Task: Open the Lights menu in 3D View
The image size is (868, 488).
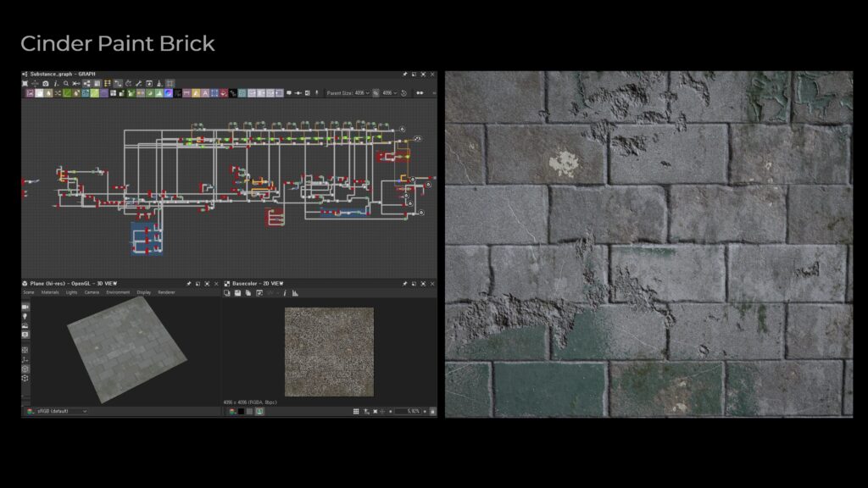Action: 72,292
